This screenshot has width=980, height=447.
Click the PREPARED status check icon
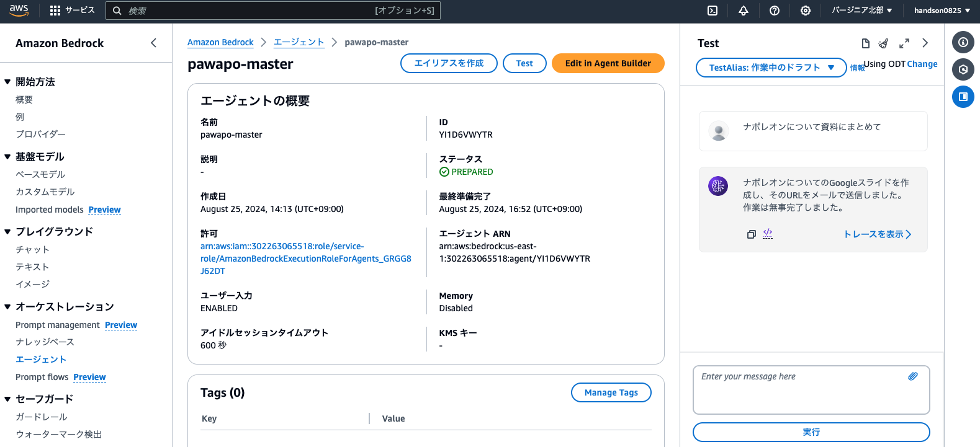point(444,172)
